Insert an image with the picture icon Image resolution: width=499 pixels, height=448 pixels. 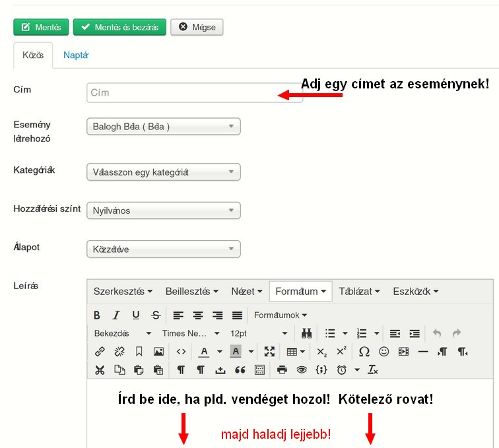tap(158, 352)
